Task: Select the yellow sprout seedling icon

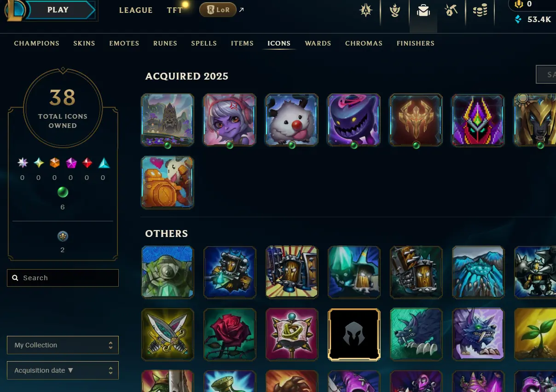Action: pyautogui.click(x=535, y=334)
